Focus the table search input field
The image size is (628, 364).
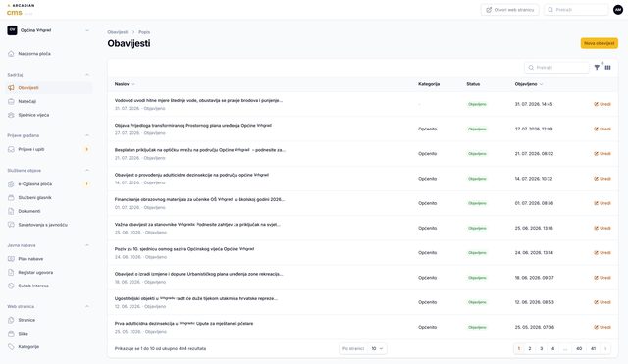556,68
